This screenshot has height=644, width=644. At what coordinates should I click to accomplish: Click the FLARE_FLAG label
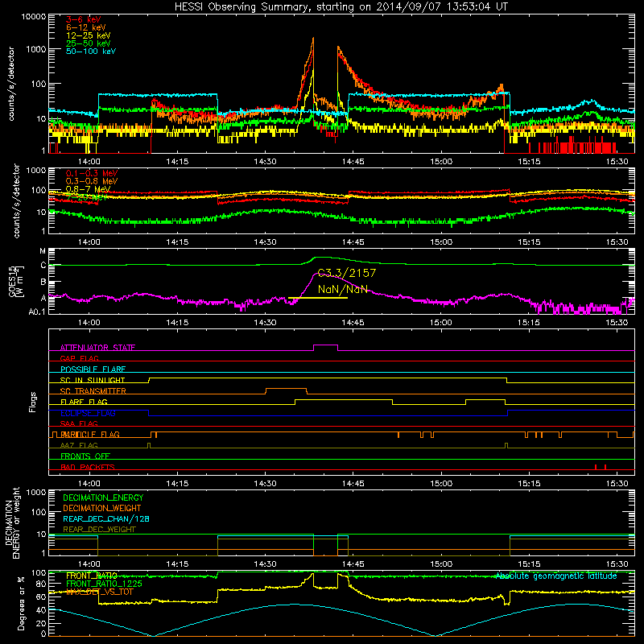coord(84,402)
